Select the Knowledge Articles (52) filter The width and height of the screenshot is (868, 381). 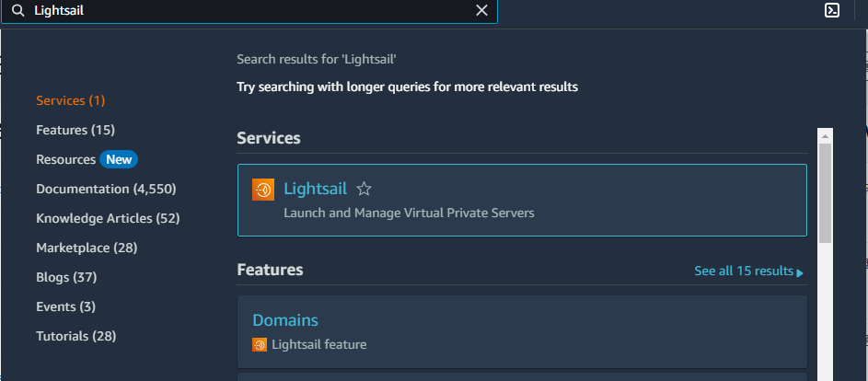(108, 218)
